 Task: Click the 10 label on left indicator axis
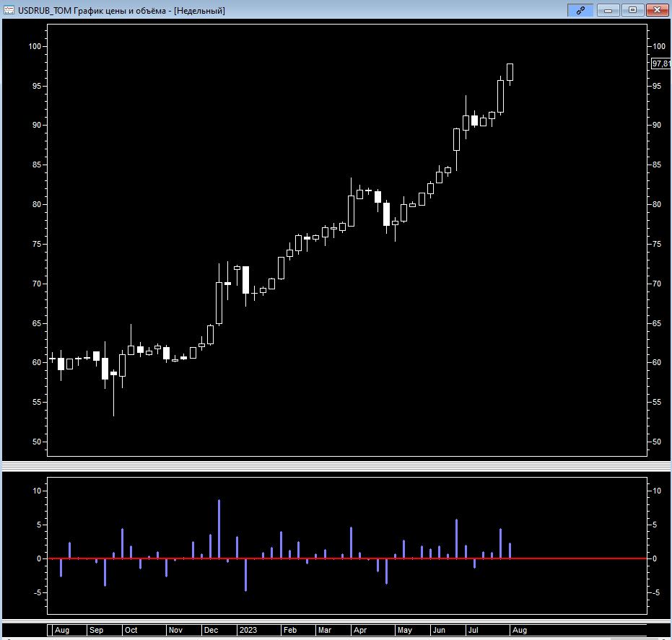[37, 491]
